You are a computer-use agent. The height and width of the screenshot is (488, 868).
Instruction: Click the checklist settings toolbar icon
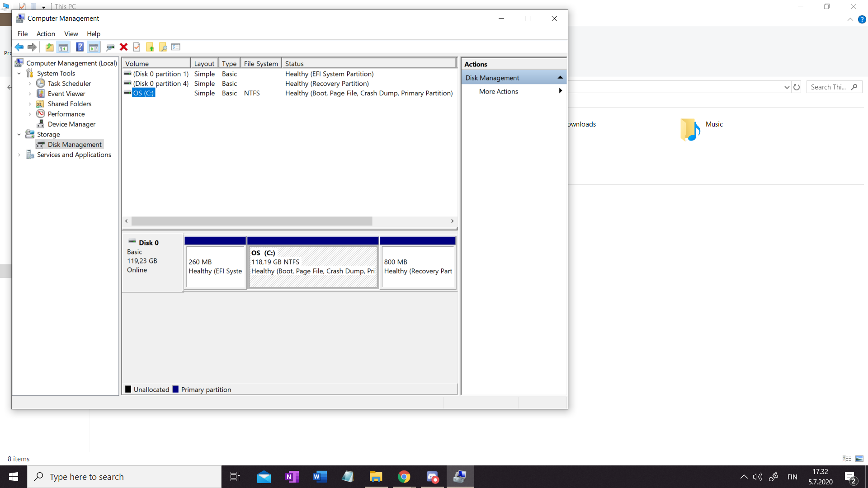coord(176,47)
